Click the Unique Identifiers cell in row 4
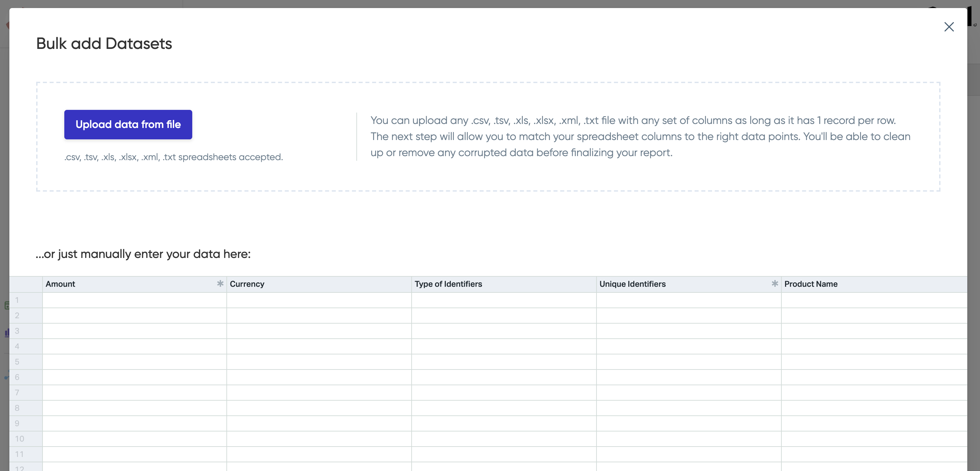Viewport: 980px width, 471px height. pos(688,346)
